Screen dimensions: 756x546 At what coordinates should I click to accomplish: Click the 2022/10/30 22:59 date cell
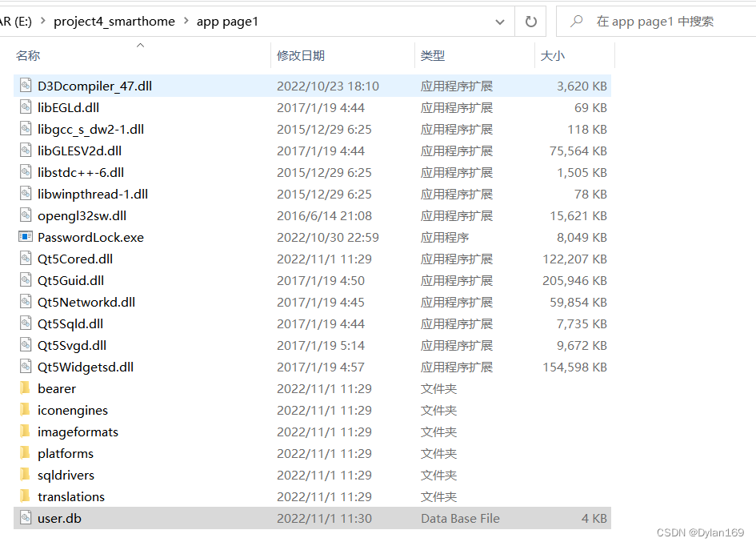click(x=328, y=237)
